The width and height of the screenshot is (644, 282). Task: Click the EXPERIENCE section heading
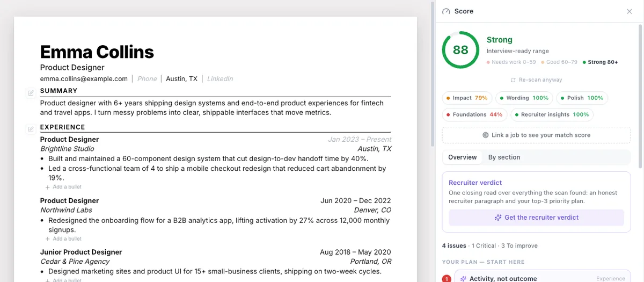(x=62, y=127)
